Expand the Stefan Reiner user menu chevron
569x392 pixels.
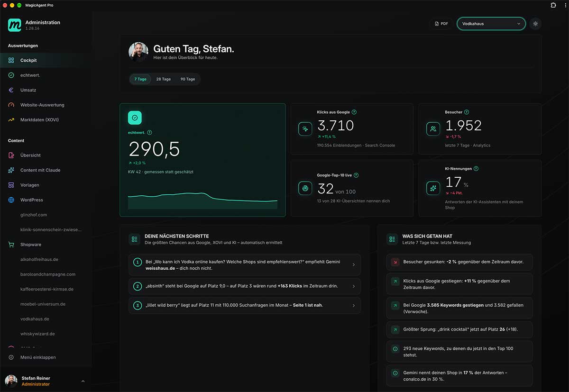(x=83, y=381)
